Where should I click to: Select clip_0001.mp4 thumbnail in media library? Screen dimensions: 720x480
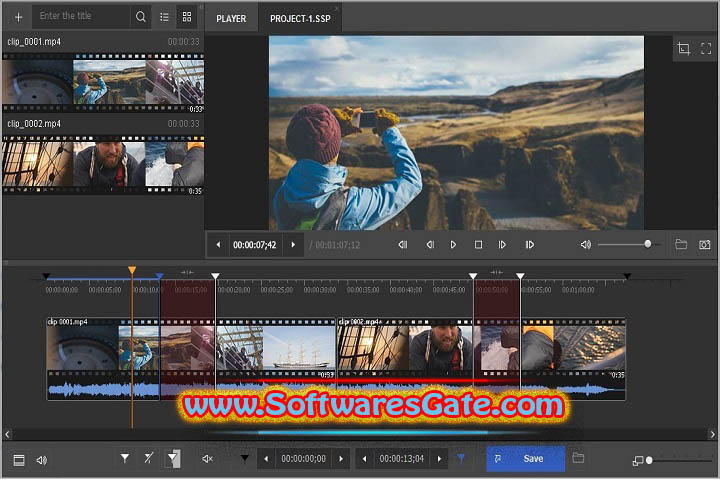point(103,83)
